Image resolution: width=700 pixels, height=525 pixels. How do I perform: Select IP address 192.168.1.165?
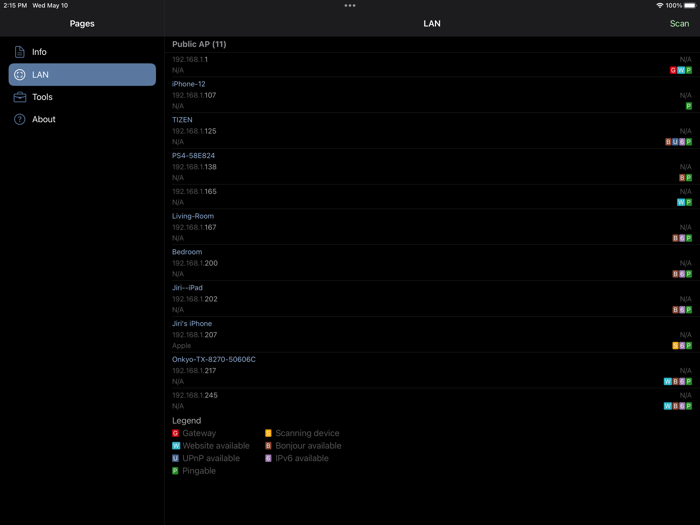pyautogui.click(x=194, y=192)
